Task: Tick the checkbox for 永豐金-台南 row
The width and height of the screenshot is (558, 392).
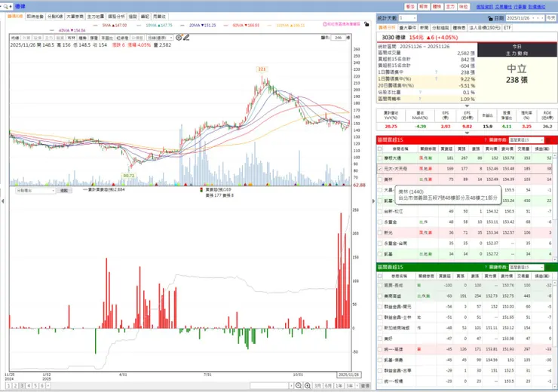Action: pos(380,243)
